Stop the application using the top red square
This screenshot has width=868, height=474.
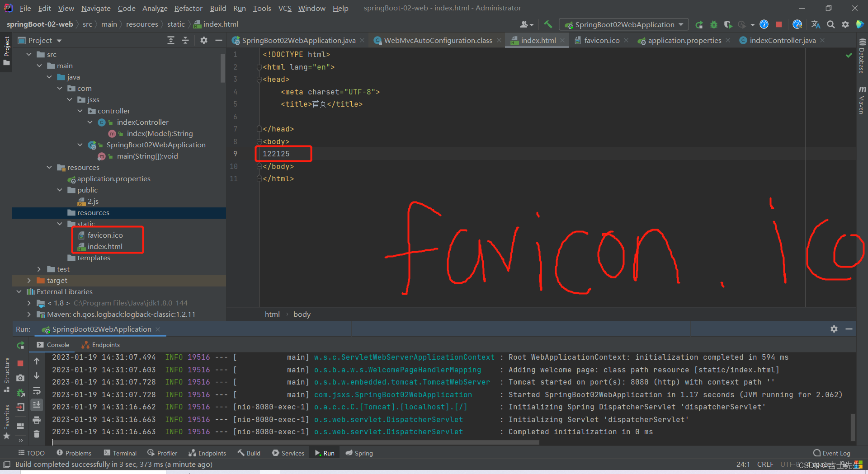point(779,24)
